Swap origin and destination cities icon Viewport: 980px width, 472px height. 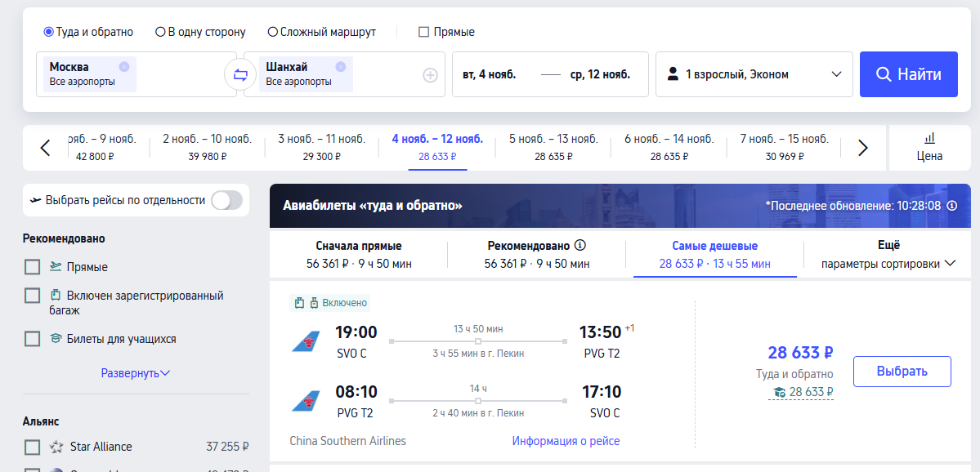coord(240,75)
